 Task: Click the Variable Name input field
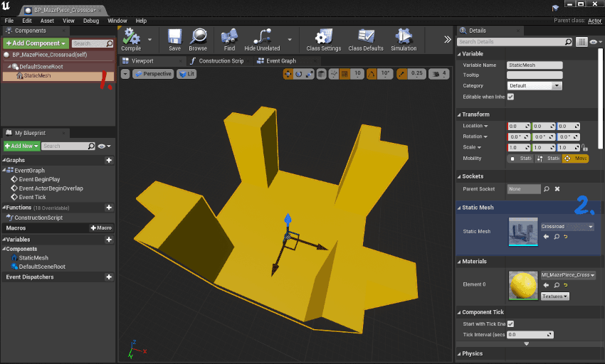535,65
